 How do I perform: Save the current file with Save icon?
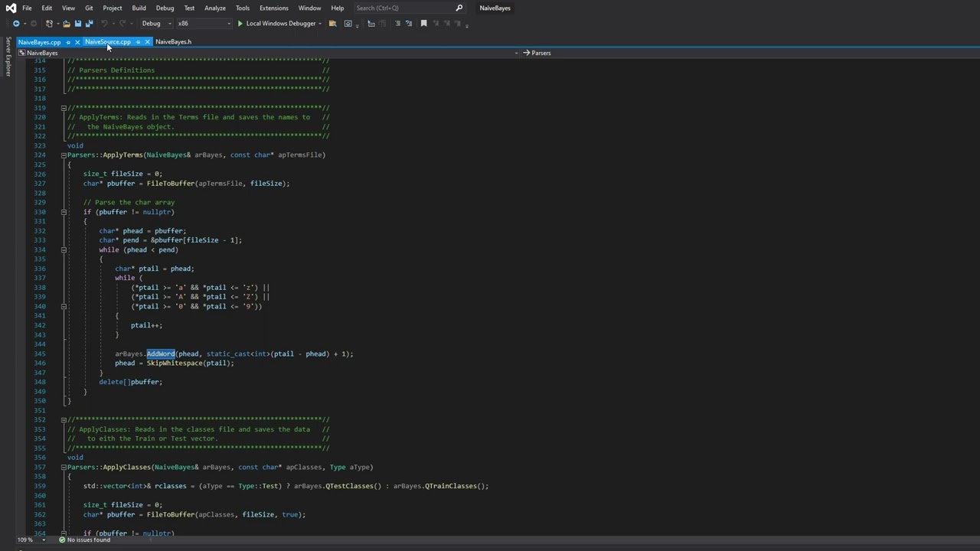click(x=78, y=23)
